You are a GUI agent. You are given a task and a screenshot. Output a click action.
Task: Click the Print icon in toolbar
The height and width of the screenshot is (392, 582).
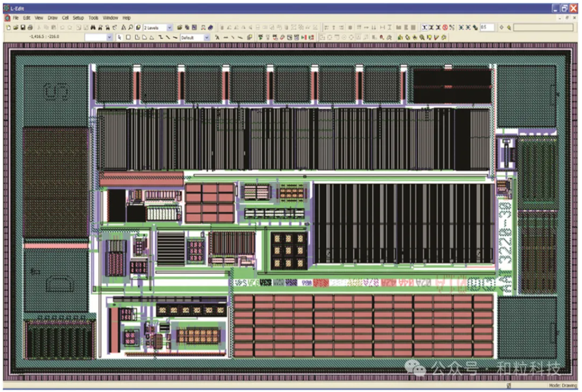tap(30, 27)
